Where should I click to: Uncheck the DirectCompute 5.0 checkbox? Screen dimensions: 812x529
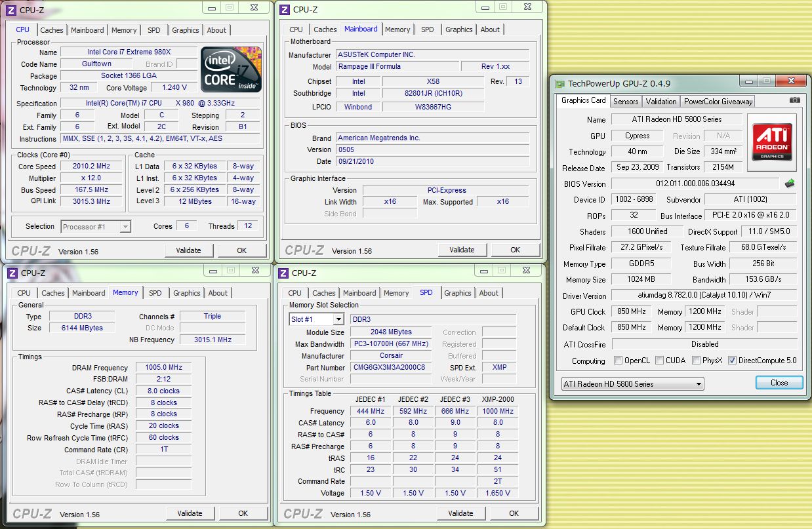pos(732,361)
